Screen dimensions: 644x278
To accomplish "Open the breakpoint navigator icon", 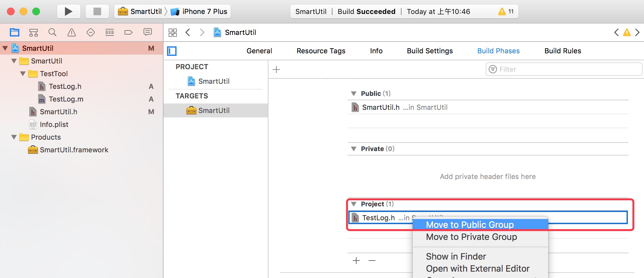I will pyautogui.click(x=128, y=32).
